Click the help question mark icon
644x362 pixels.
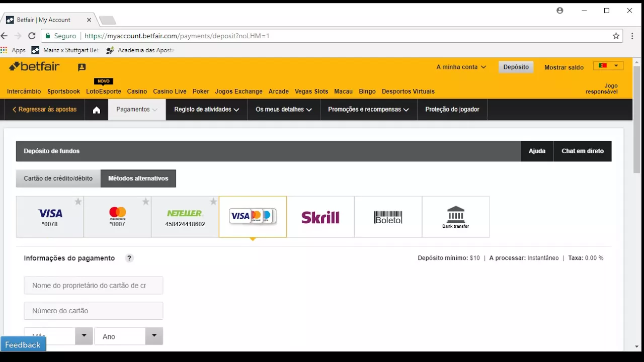click(129, 258)
